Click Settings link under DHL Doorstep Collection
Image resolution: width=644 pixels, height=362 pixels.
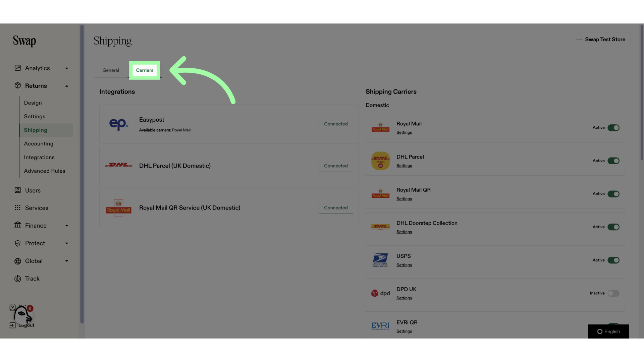coord(404,232)
